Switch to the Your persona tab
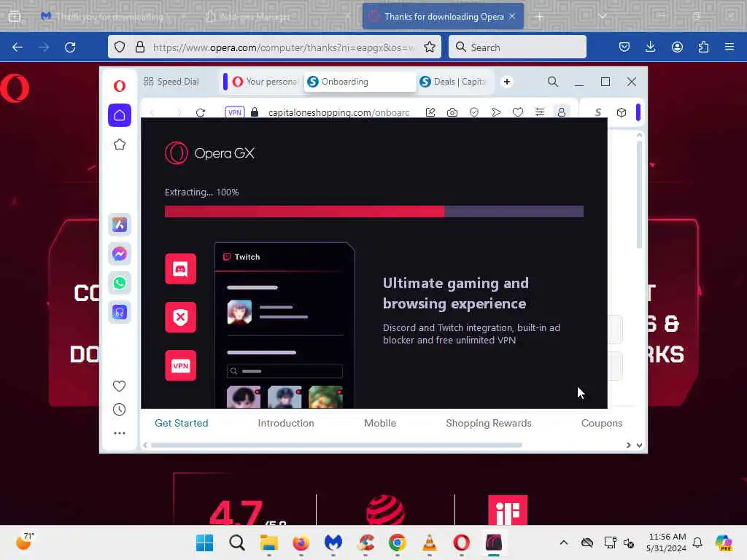The width and height of the screenshot is (747, 560). 264,82
